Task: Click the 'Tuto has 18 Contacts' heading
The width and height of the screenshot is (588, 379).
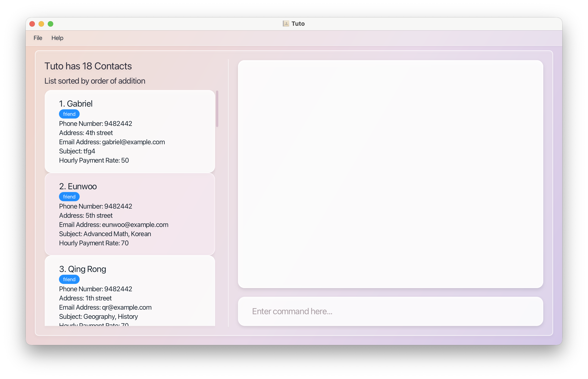Action: (x=88, y=66)
